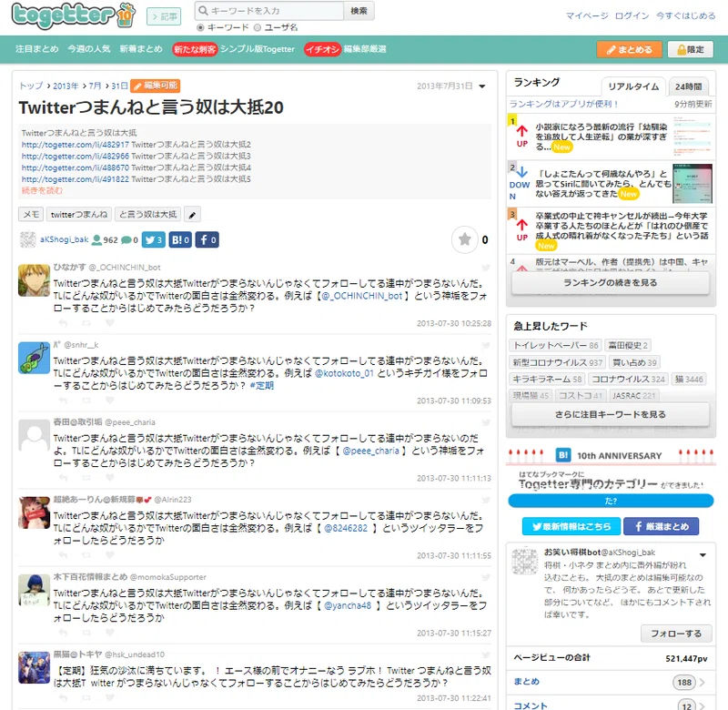
Task: Open aKShogi_bak author avatar
Action: click(x=28, y=239)
